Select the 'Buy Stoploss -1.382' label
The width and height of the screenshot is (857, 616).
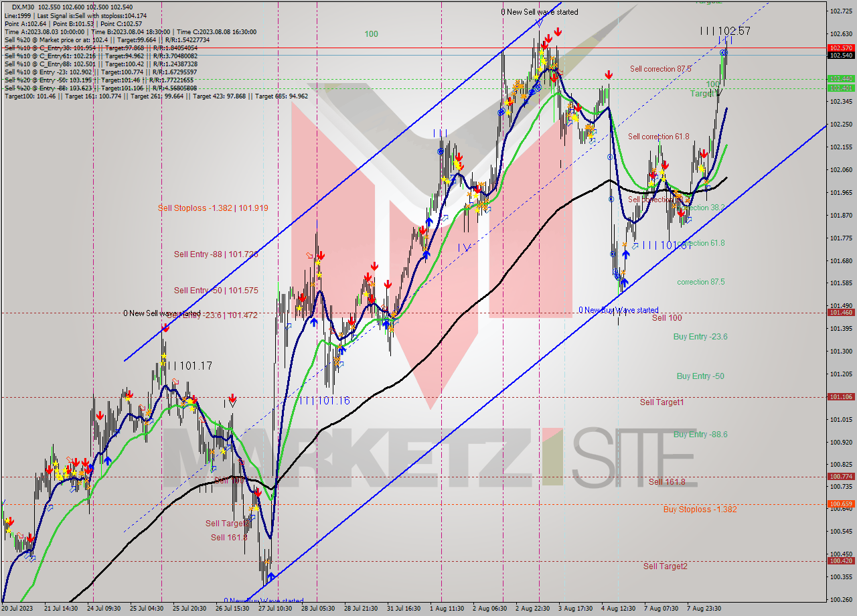click(x=700, y=510)
